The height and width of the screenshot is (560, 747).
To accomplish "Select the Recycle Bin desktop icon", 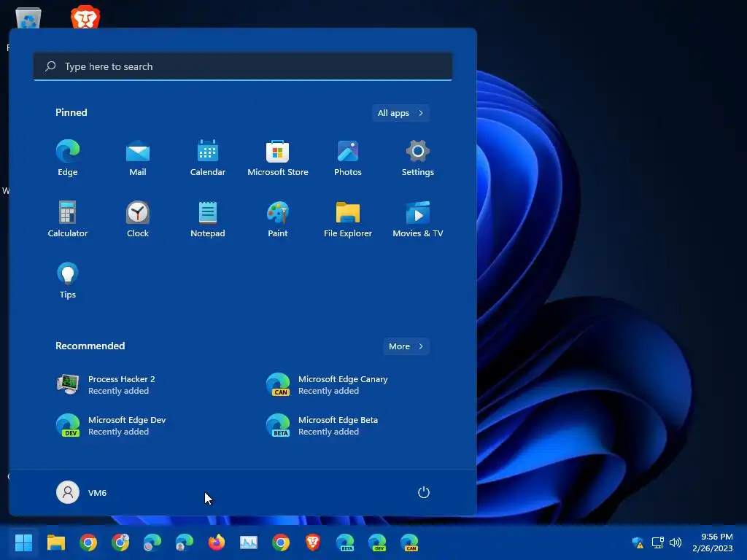I will pyautogui.click(x=28, y=18).
